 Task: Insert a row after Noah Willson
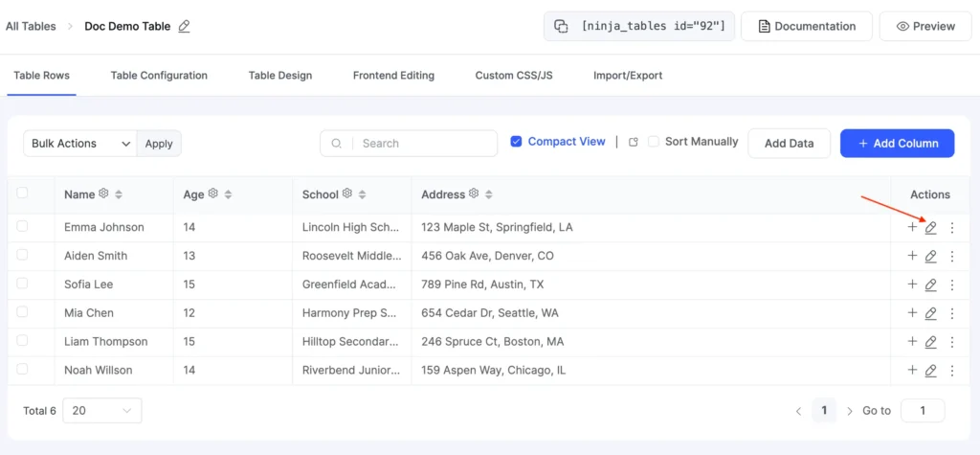coord(912,371)
